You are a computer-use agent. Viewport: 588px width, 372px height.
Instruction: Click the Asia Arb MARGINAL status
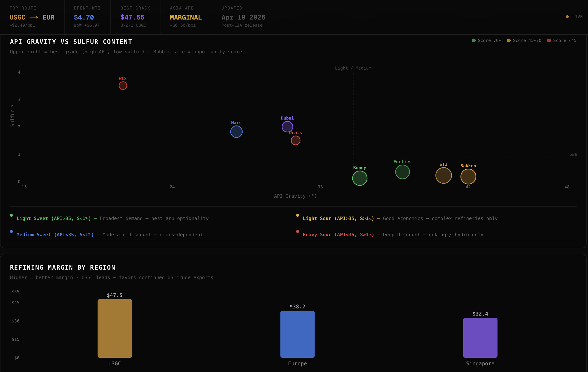(186, 17)
